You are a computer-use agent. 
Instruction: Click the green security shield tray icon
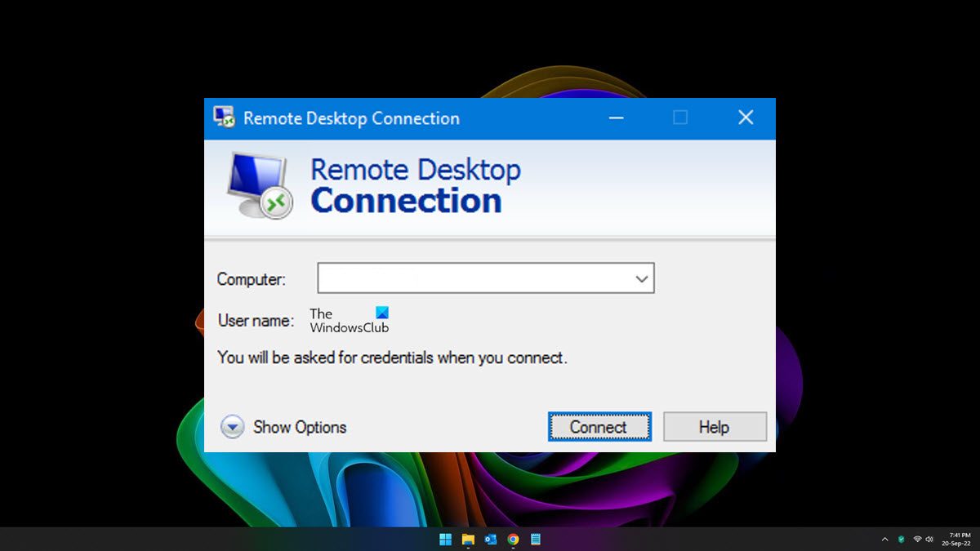tap(902, 539)
